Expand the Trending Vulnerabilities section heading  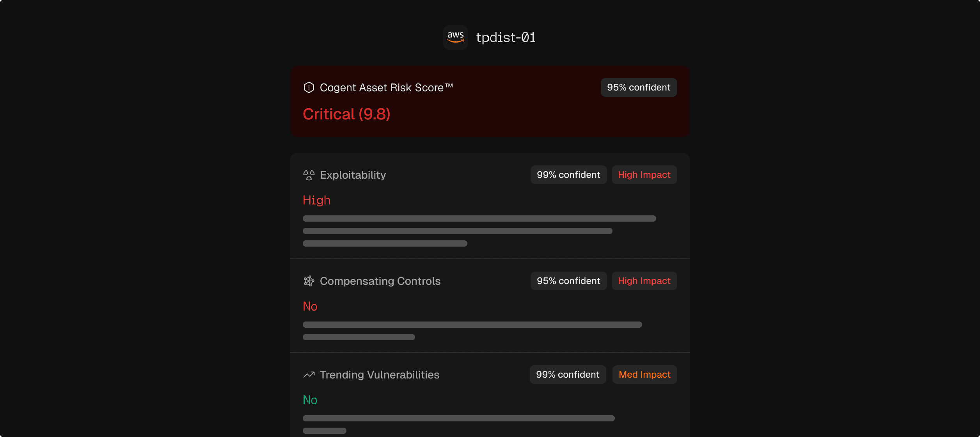(379, 375)
